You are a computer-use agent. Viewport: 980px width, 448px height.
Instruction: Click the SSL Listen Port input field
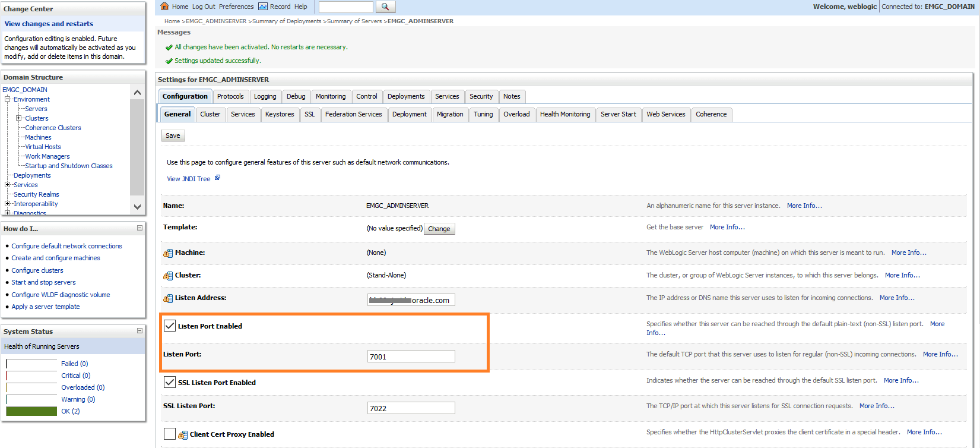[411, 408]
